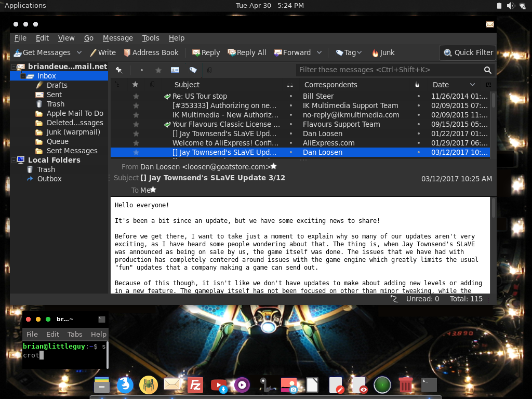Click the Filter these messages input field
Viewport: 532px width, 399px height.
click(390, 70)
